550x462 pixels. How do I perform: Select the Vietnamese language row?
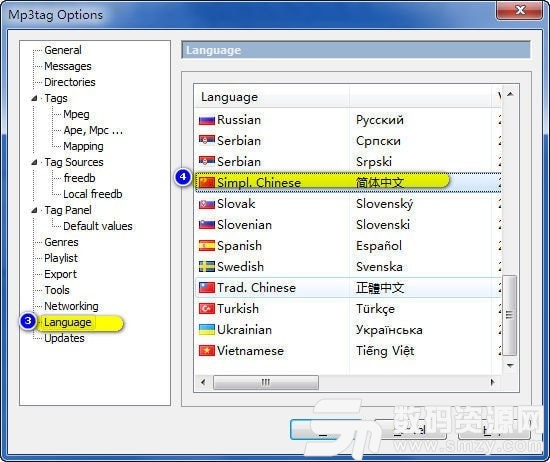tap(348, 351)
